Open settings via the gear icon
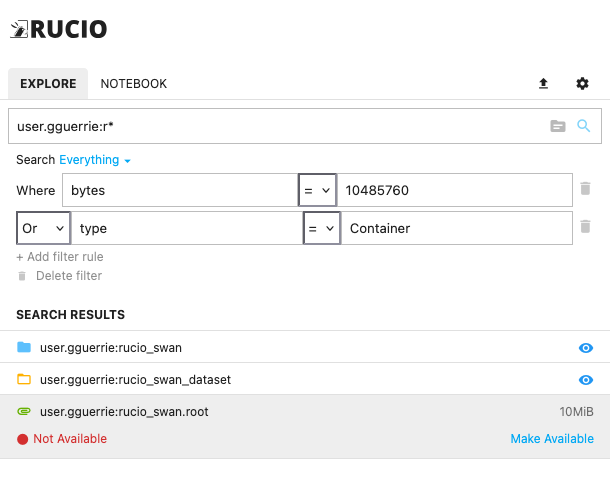Image resolution: width=610 pixels, height=486 pixels. click(x=582, y=84)
